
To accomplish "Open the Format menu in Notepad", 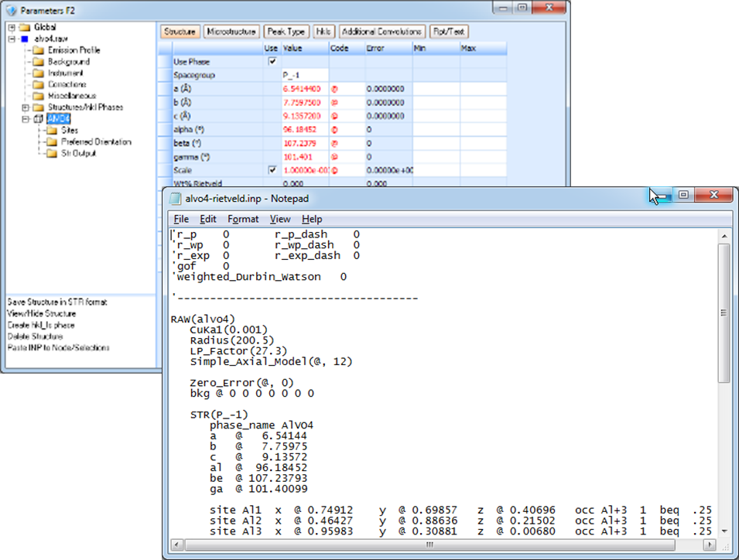I will pos(243,219).
